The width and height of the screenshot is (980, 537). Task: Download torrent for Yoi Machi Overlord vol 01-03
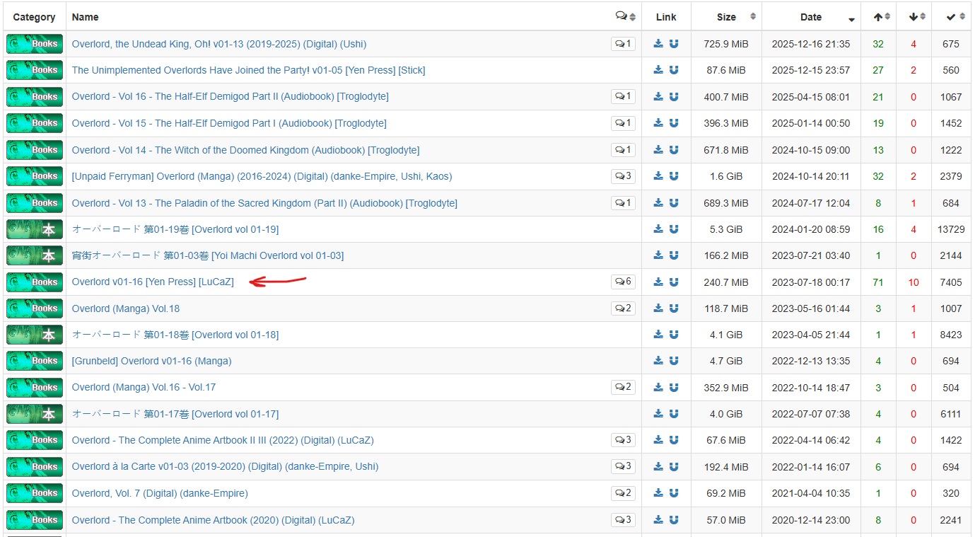pos(658,255)
